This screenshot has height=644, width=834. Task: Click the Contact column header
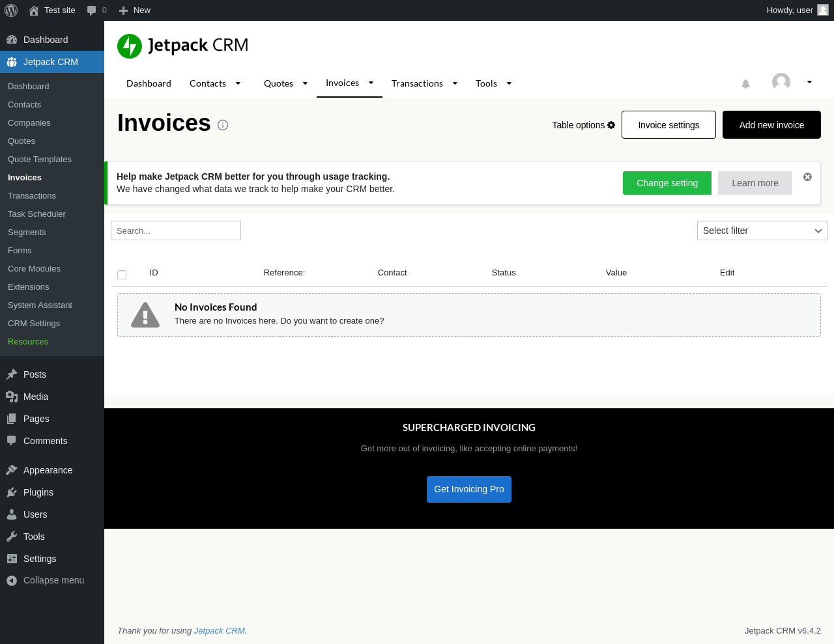click(392, 273)
